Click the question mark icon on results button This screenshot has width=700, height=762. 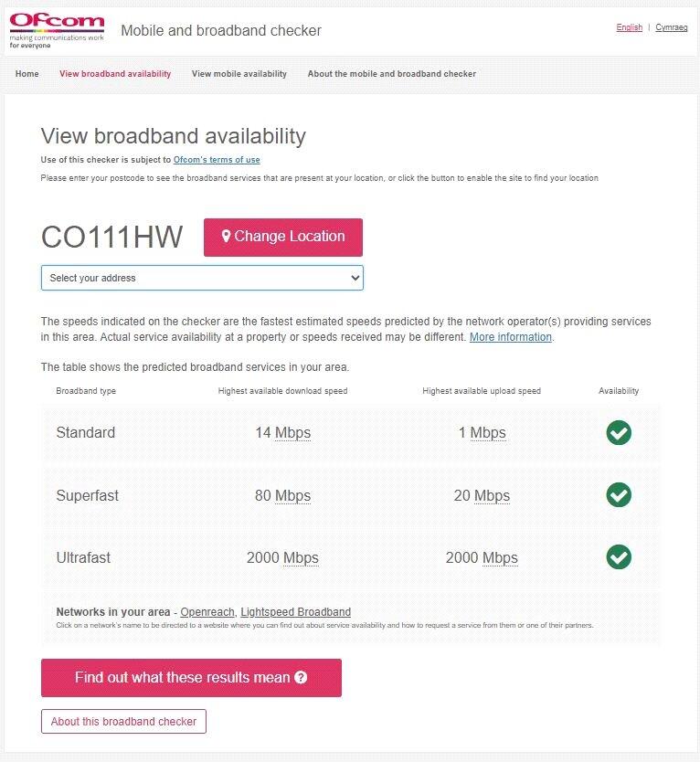[x=301, y=678]
